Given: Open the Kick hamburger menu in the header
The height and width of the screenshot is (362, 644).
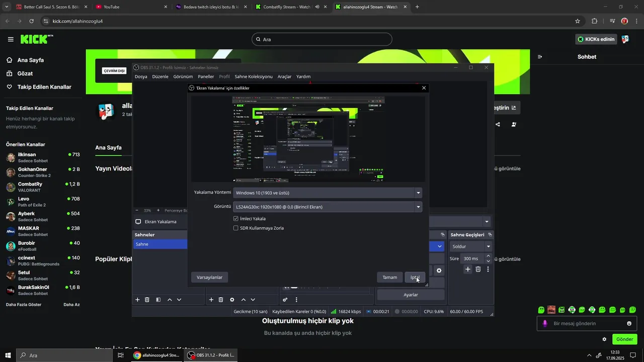Looking at the screenshot, I should (11, 39).
